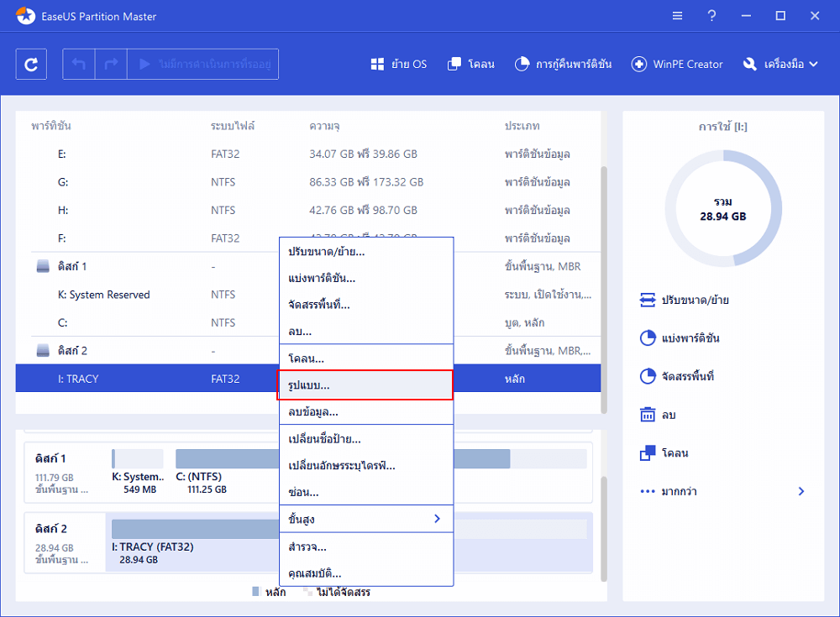Click จัดสรรพื้นที่ pie icon in right panel
840x617 pixels.
point(648,376)
